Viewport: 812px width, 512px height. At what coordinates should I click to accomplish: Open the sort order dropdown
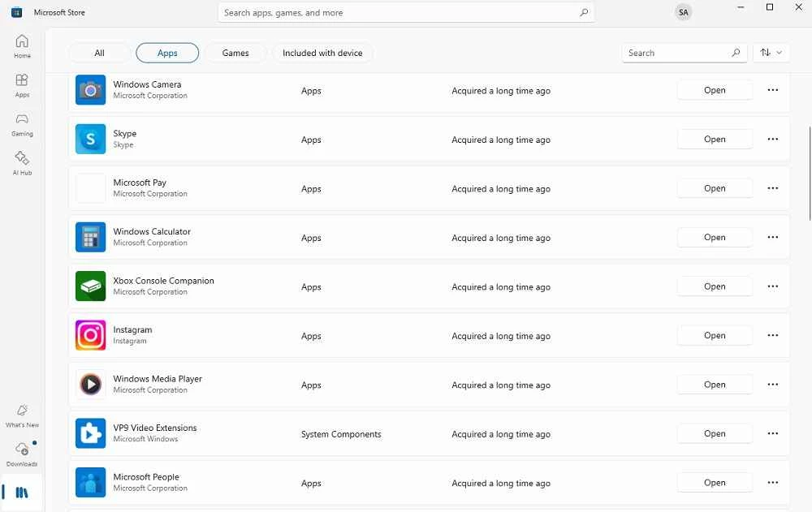771,53
